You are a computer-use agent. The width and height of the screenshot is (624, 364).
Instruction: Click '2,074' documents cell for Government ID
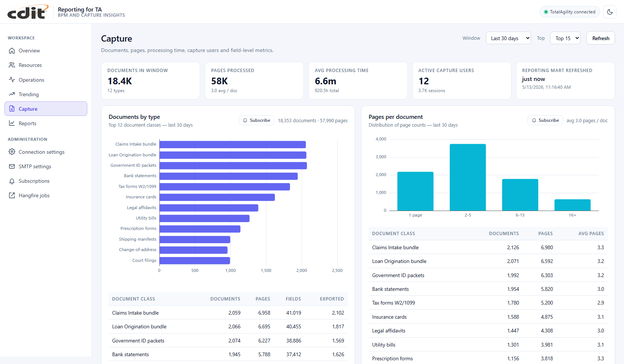point(234,341)
